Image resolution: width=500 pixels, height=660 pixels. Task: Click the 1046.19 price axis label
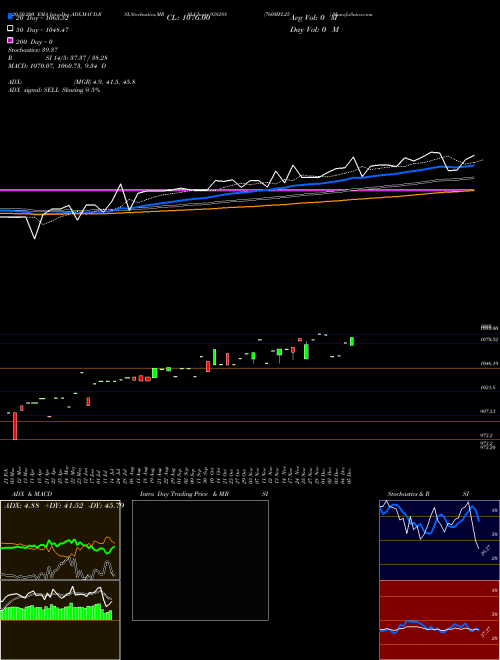(489, 363)
